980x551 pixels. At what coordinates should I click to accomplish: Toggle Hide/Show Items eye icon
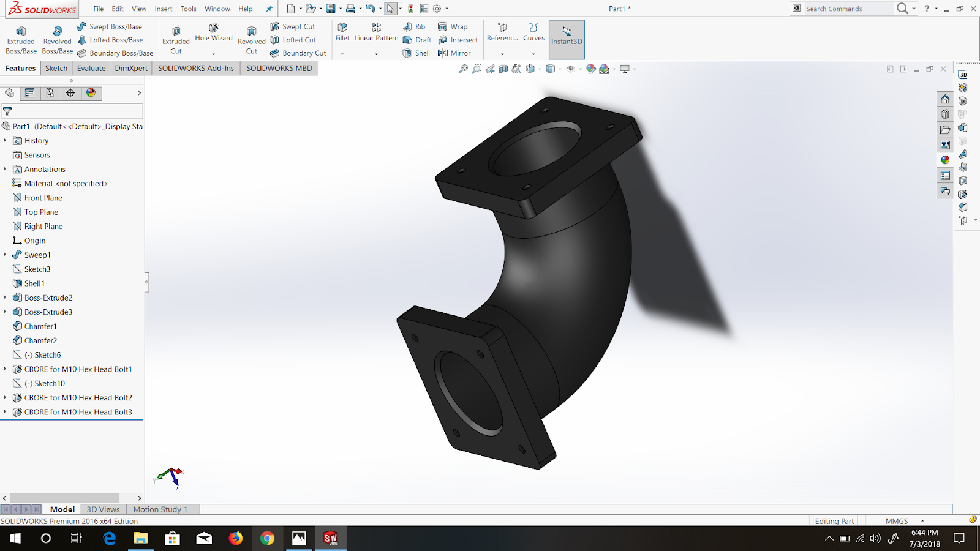point(571,69)
